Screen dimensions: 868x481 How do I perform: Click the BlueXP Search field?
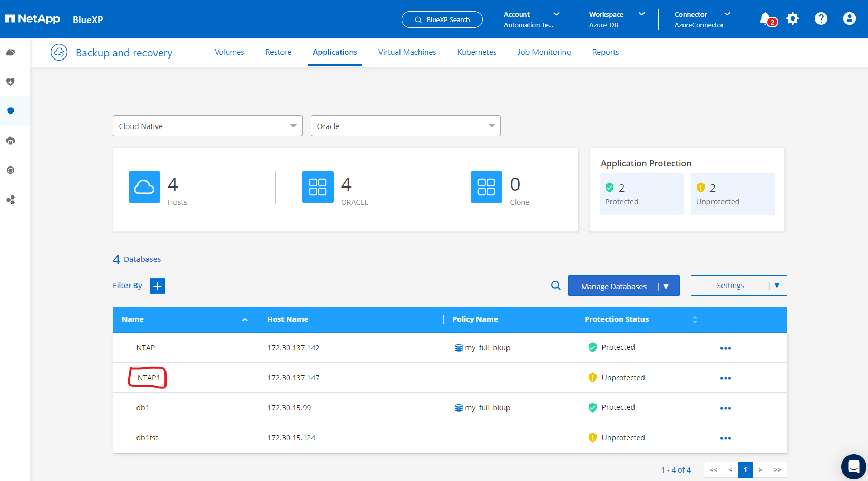coord(442,19)
